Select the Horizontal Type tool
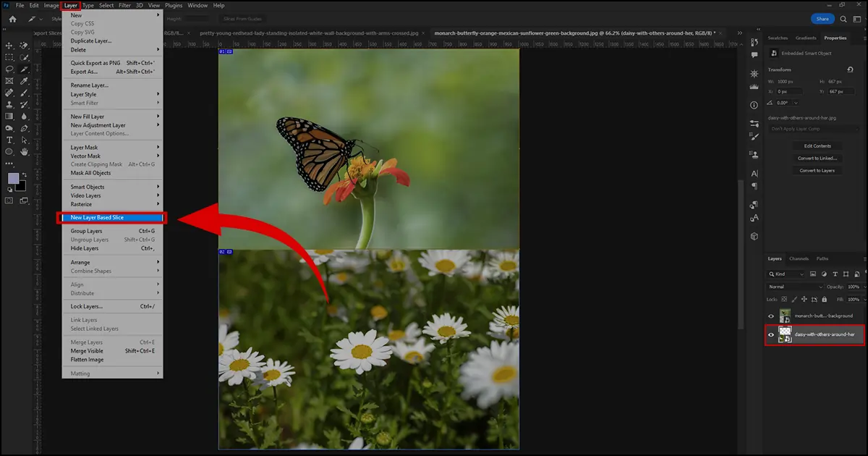The width and height of the screenshot is (868, 456). click(x=9, y=140)
